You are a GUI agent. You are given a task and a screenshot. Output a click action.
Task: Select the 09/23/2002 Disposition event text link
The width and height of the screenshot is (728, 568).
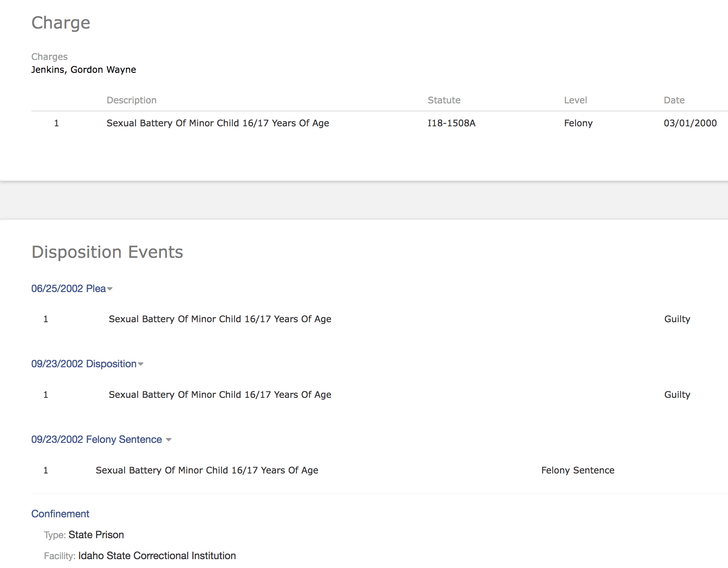tap(84, 364)
